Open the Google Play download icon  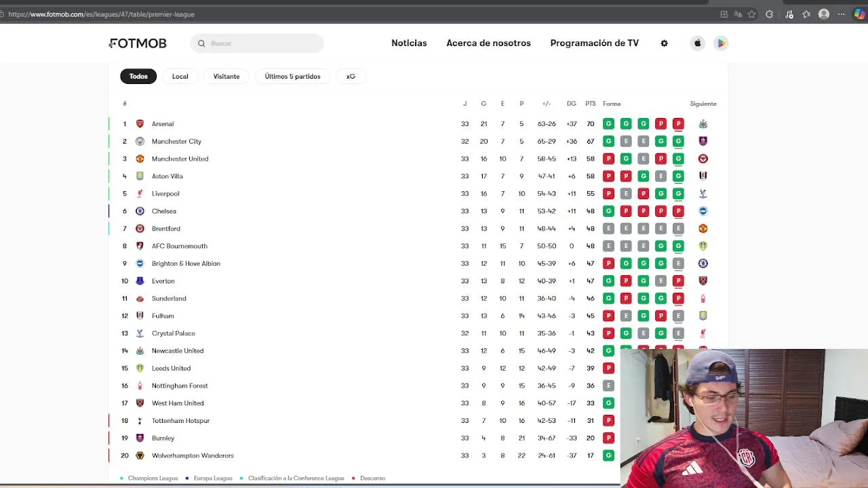(x=721, y=43)
